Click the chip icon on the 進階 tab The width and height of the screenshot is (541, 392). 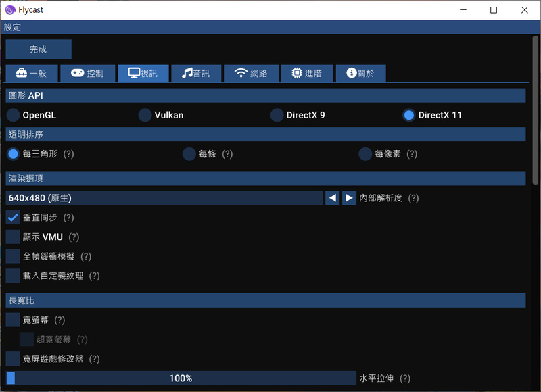(297, 73)
